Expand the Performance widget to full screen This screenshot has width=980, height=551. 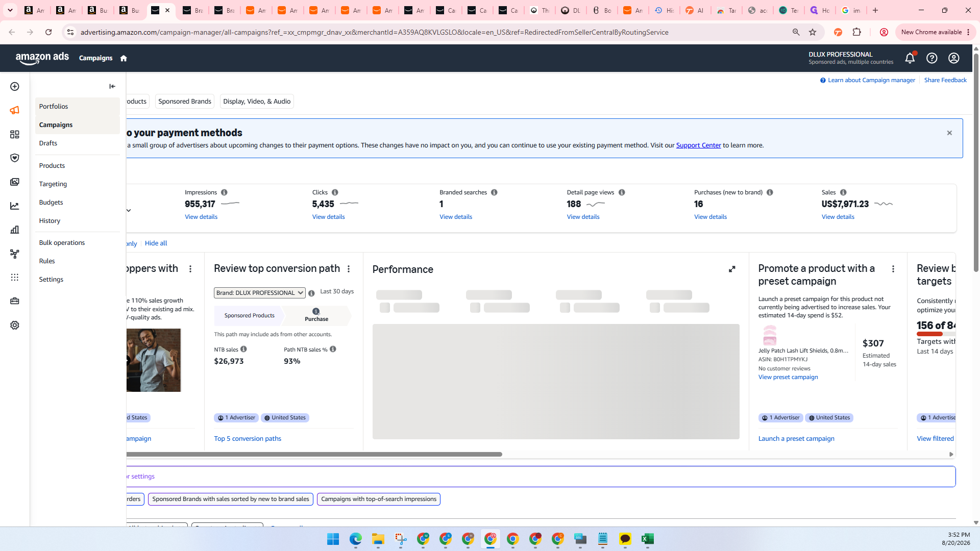coord(732,269)
